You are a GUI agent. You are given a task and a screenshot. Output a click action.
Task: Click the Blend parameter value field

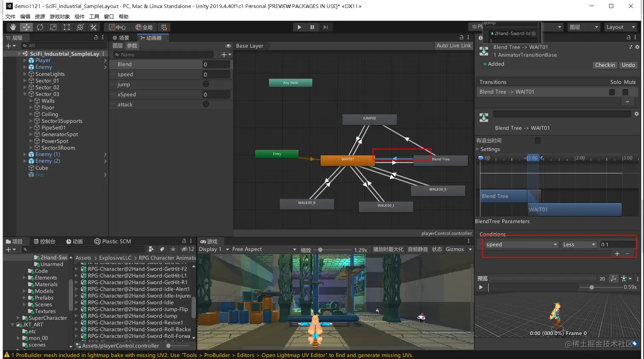(216, 64)
